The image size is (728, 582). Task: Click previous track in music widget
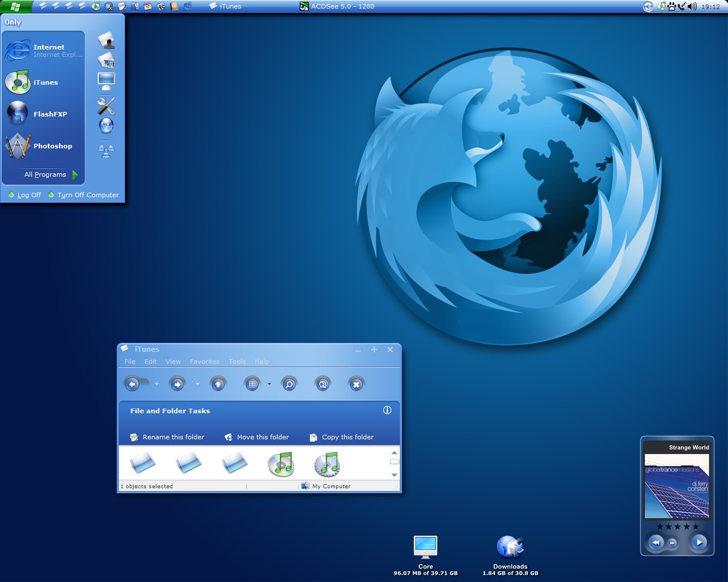tap(656, 542)
